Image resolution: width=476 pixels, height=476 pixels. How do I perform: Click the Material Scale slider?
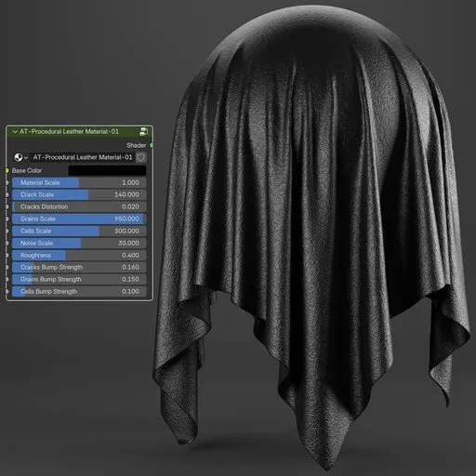pyautogui.click(x=79, y=182)
